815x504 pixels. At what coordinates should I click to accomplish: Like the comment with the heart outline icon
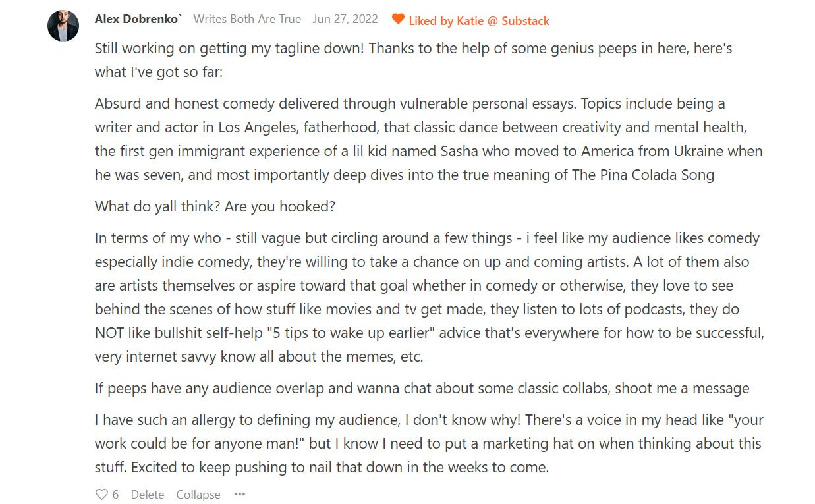pyautogui.click(x=101, y=494)
